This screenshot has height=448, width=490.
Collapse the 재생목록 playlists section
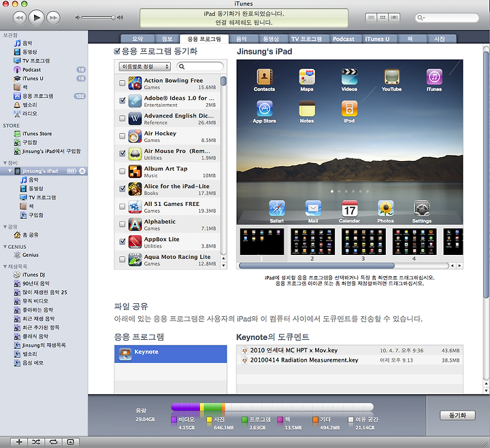point(5,266)
